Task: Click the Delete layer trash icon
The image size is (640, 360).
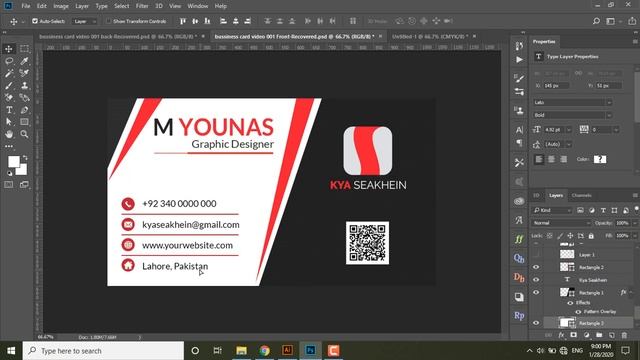Action: coord(624,335)
